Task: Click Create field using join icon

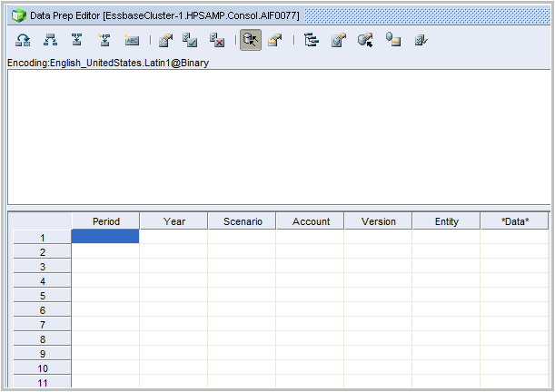Action: [104, 40]
